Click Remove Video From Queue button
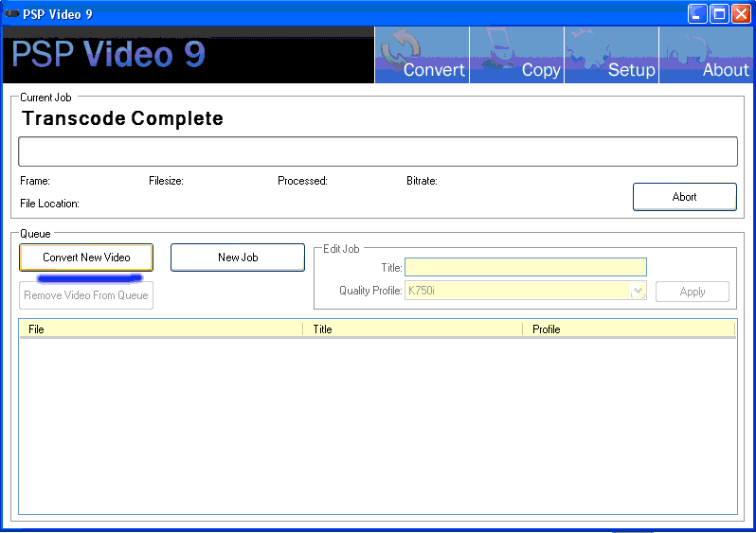 point(86,295)
